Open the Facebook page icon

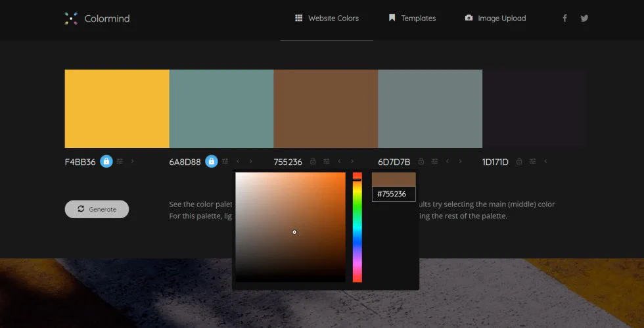pyautogui.click(x=564, y=18)
